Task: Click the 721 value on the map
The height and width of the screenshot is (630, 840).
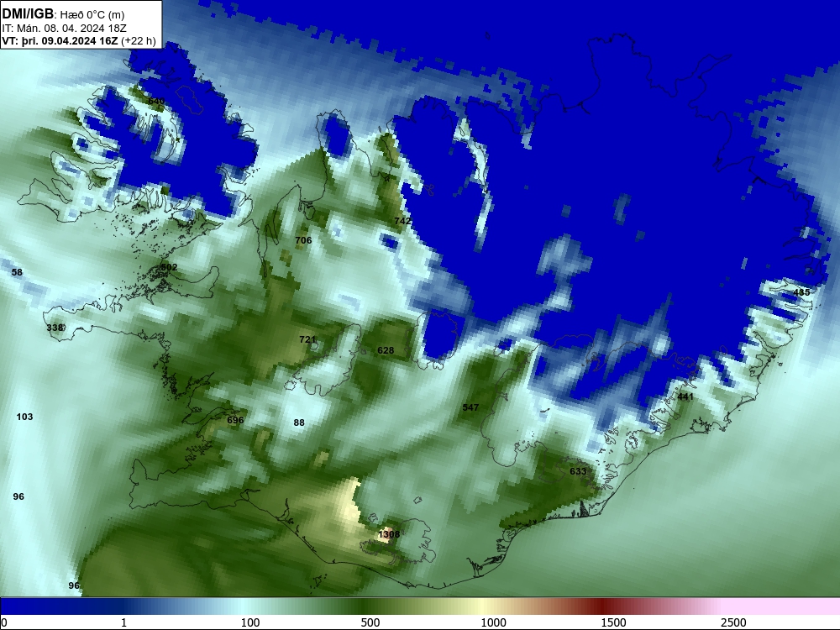Action: (x=307, y=339)
